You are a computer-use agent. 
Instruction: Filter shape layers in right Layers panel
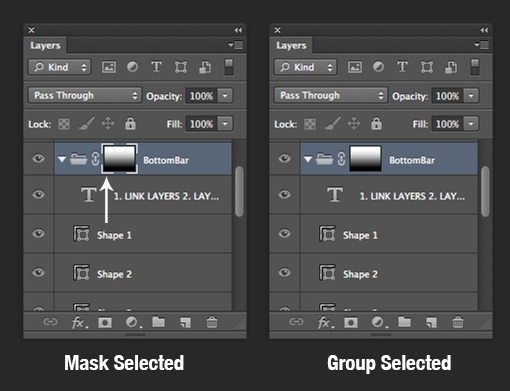coord(427,67)
